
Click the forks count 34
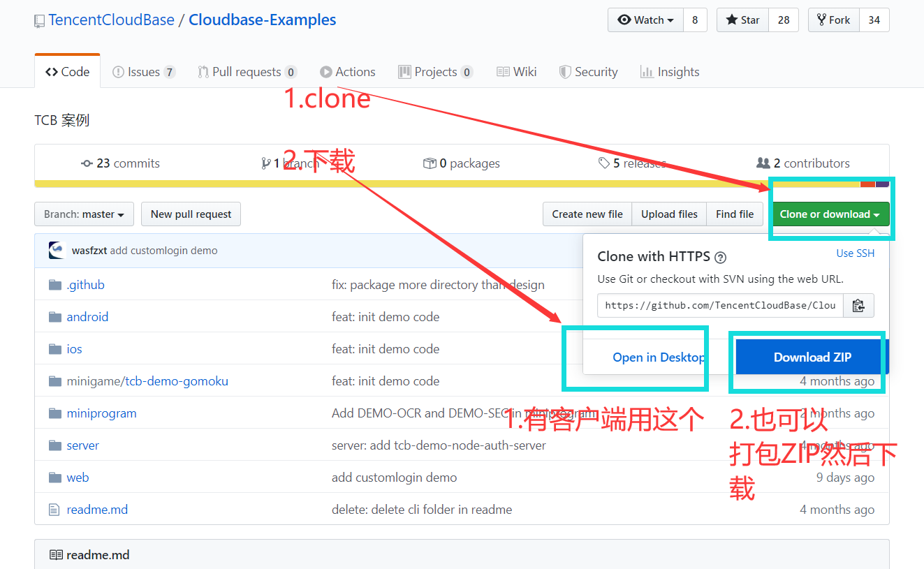click(874, 20)
